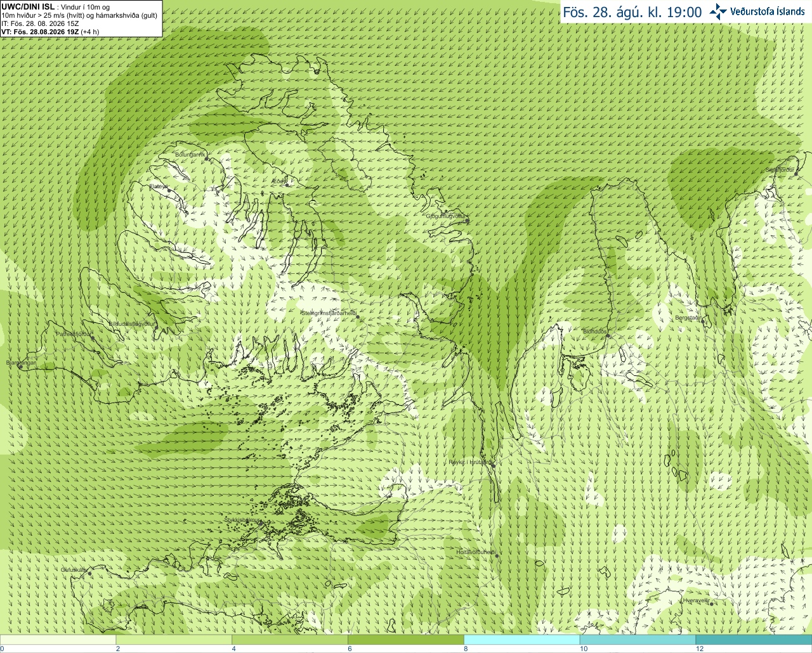Viewport: 812px width, 653px height.
Task: Select the Blönduós station marker
Action: pyautogui.click(x=608, y=336)
